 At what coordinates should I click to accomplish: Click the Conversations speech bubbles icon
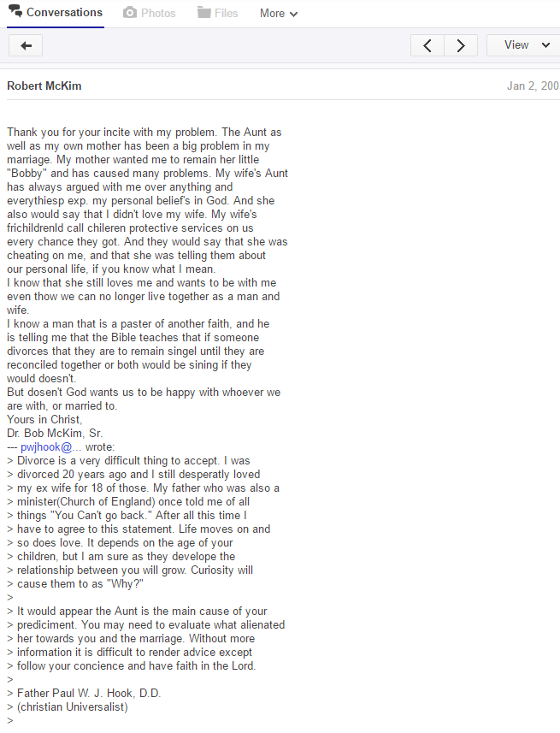click(15, 11)
